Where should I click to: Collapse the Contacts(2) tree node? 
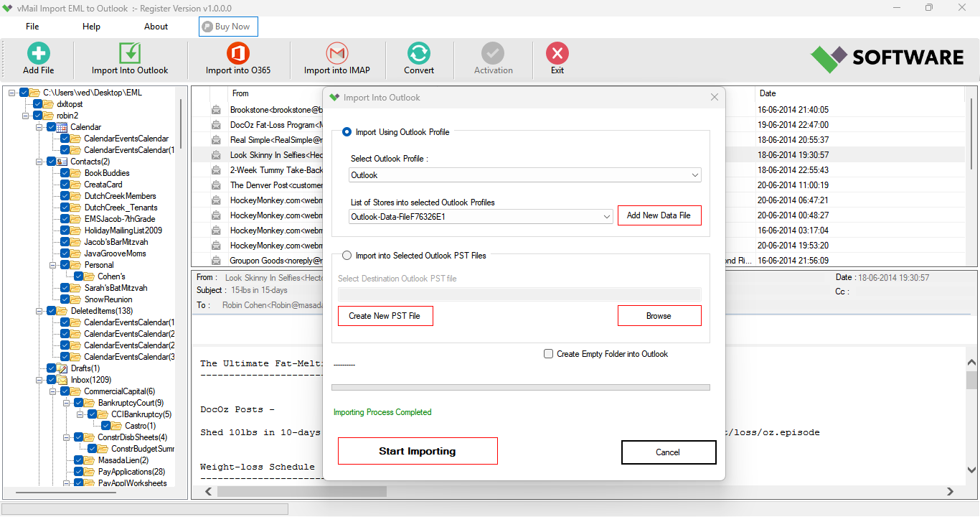point(39,162)
